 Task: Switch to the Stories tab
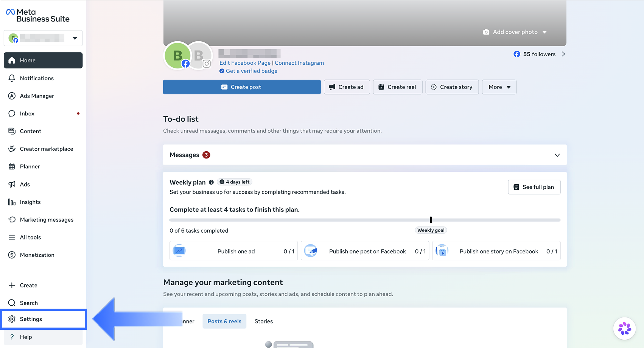(264, 322)
